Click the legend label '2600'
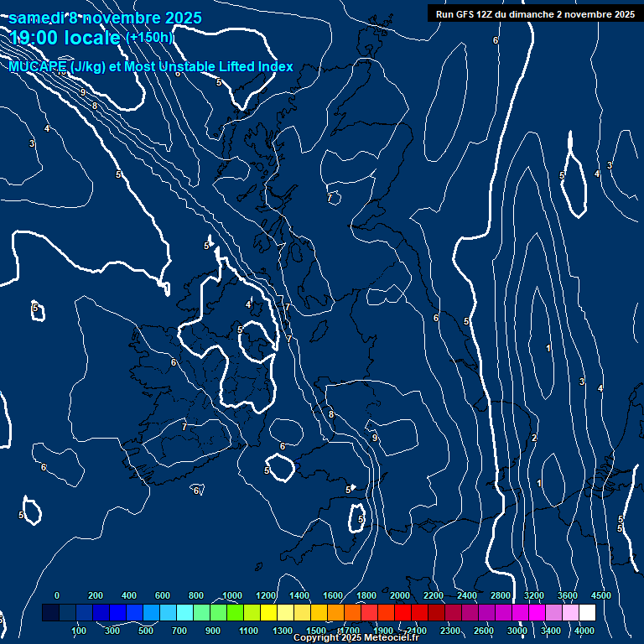This screenshot has width=644, height=644. coord(484,631)
